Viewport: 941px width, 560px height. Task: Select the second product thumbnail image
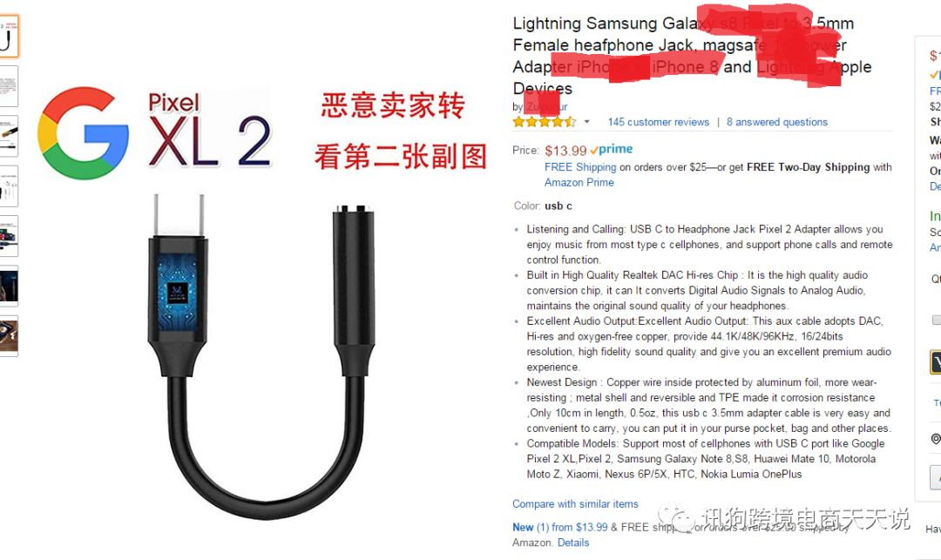pyautogui.click(x=9, y=86)
